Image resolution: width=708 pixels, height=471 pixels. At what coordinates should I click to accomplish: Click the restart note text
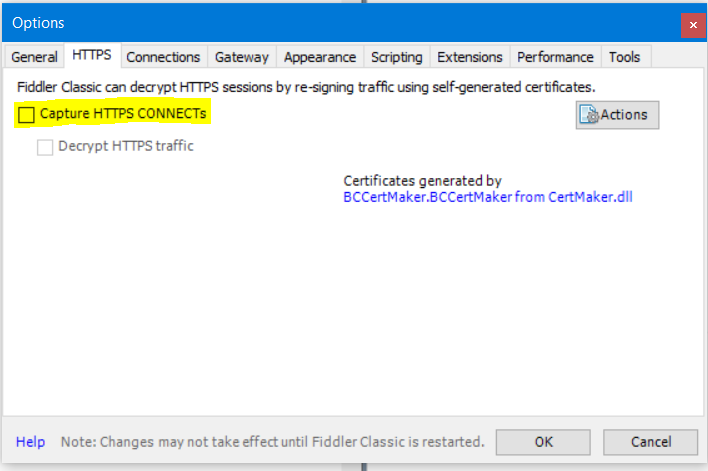click(x=272, y=441)
